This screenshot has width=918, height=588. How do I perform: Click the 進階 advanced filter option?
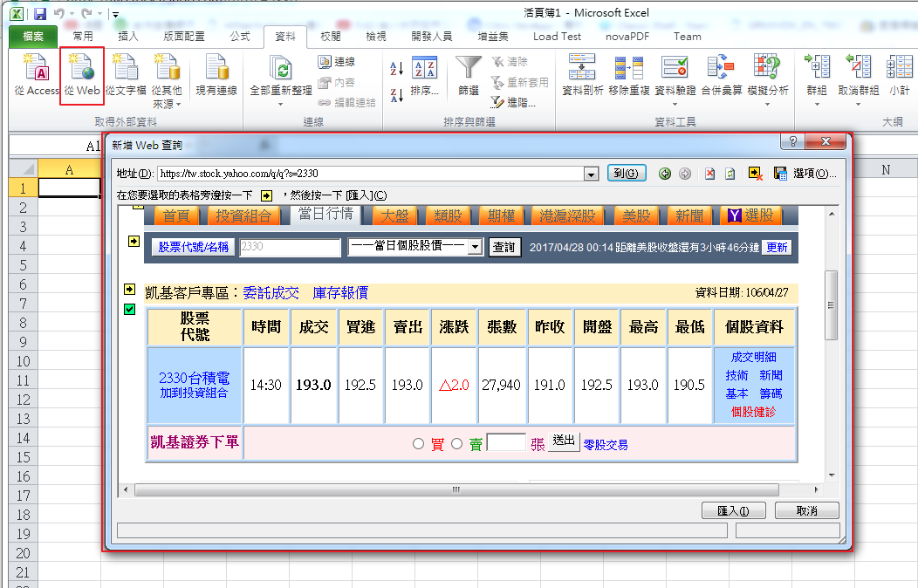coord(513,102)
